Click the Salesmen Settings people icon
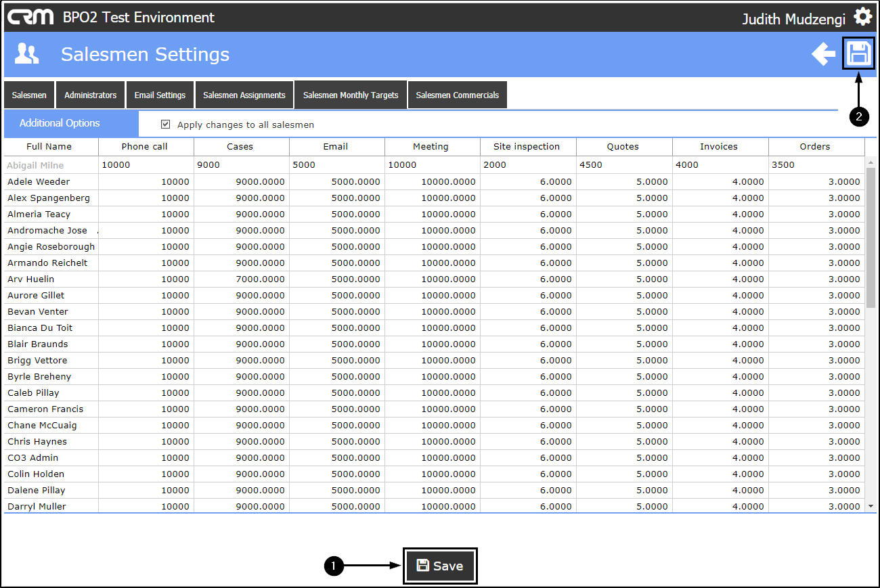The width and height of the screenshot is (880, 588). 27,54
